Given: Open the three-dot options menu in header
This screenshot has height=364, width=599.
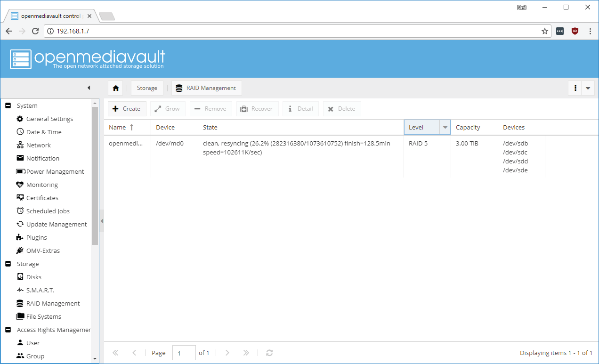Looking at the screenshot, I should click(575, 88).
